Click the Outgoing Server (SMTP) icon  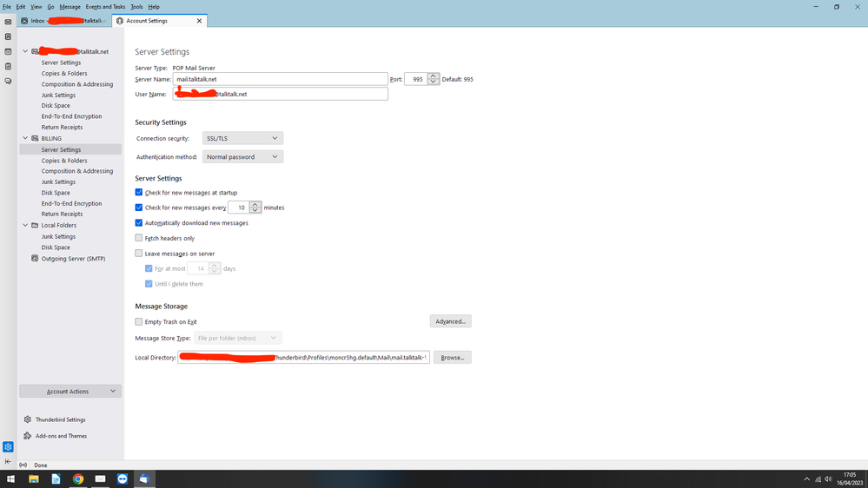35,259
